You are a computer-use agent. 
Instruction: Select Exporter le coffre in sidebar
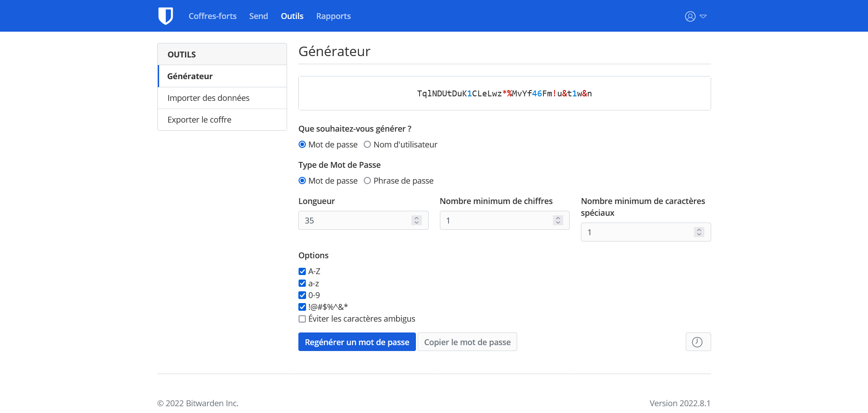click(x=199, y=120)
